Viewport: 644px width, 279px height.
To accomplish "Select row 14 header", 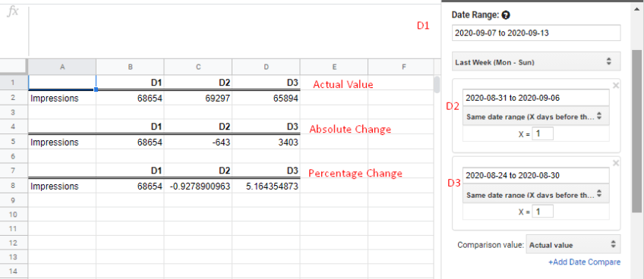I will (13, 271).
